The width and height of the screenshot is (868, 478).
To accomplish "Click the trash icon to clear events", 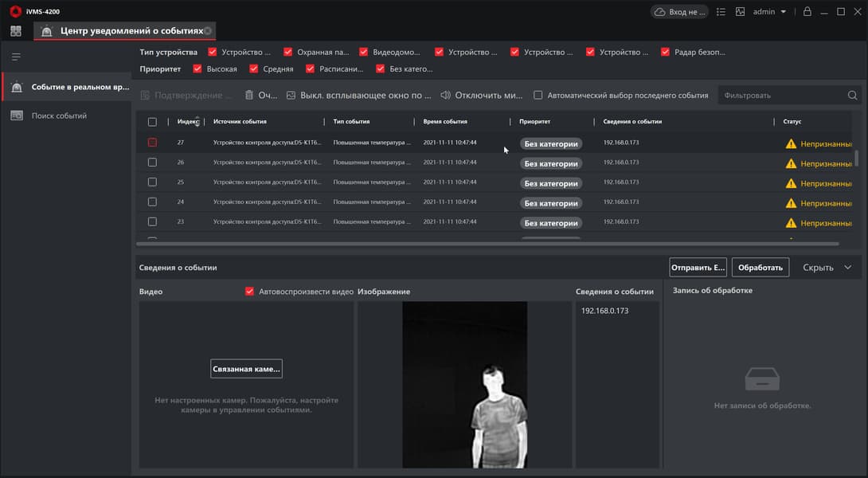I will pos(249,95).
